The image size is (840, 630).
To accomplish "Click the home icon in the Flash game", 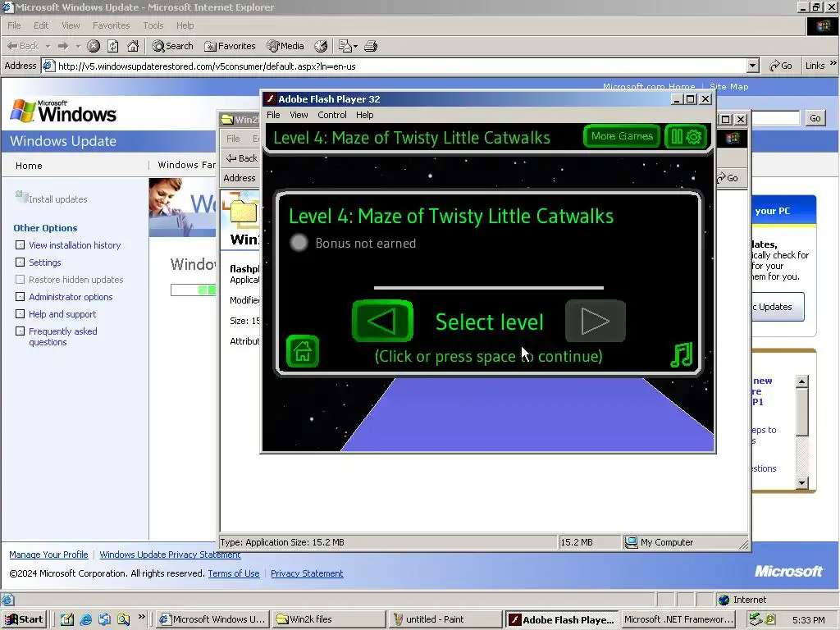I will 303,351.
